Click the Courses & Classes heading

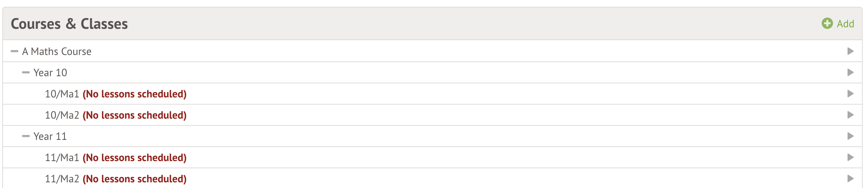pos(69,24)
